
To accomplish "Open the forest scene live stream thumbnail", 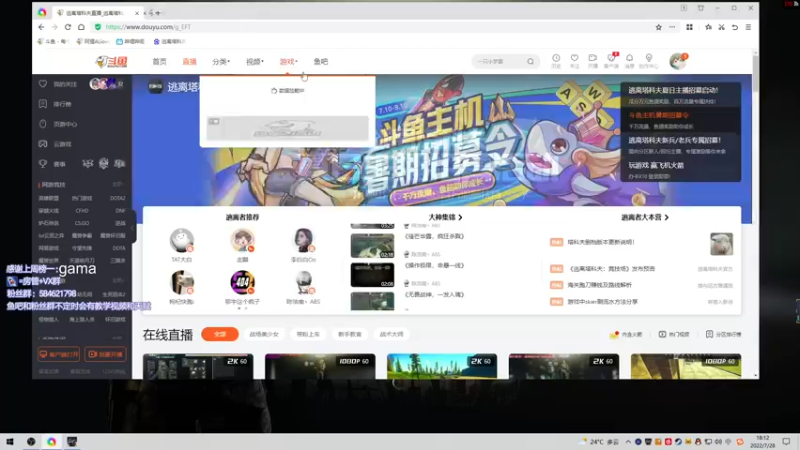I will coord(442,366).
